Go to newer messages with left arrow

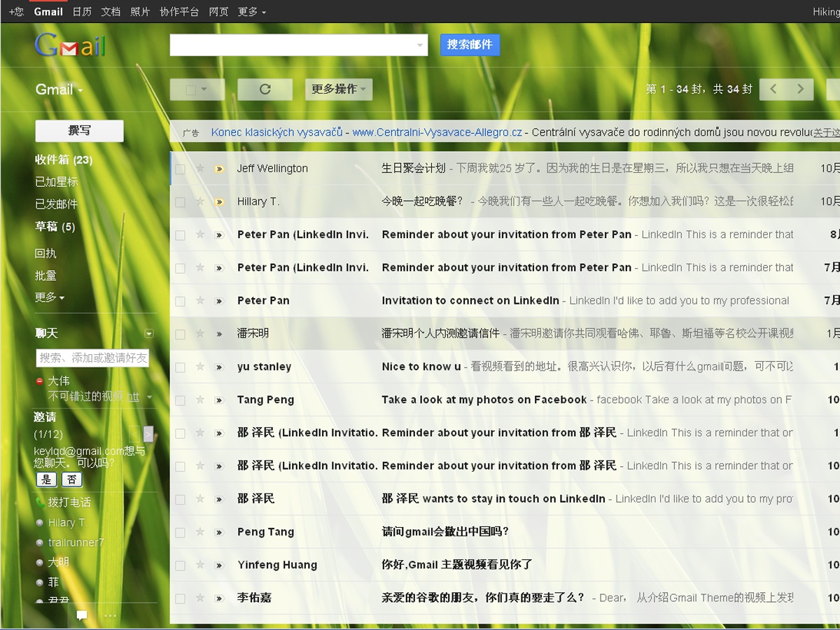(773, 89)
